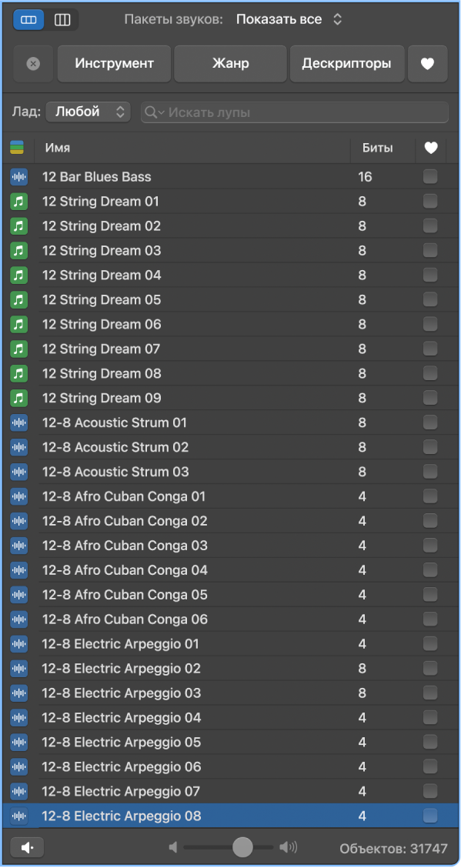Mark 12 Bar Blues Bass as favorite

pyautogui.click(x=430, y=176)
